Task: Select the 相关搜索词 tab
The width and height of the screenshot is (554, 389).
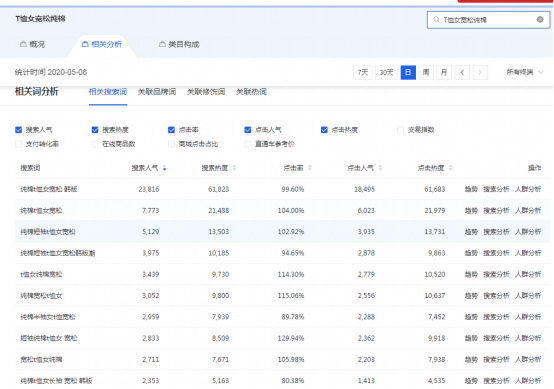Action: [x=108, y=92]
